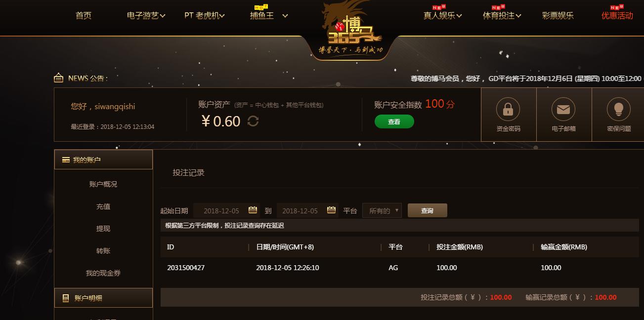
Task: Click the 查询 search button
Action: (x=428, y=210)
